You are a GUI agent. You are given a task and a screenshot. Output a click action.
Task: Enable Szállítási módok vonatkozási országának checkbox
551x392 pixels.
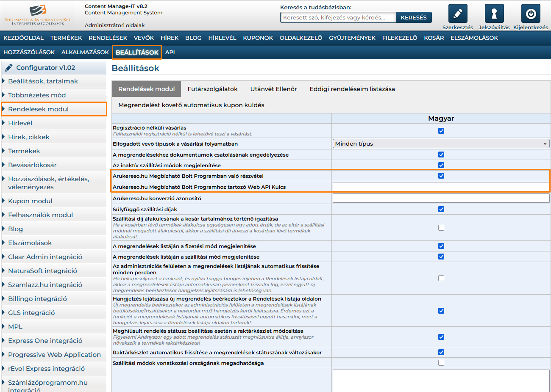coord(441,363)
